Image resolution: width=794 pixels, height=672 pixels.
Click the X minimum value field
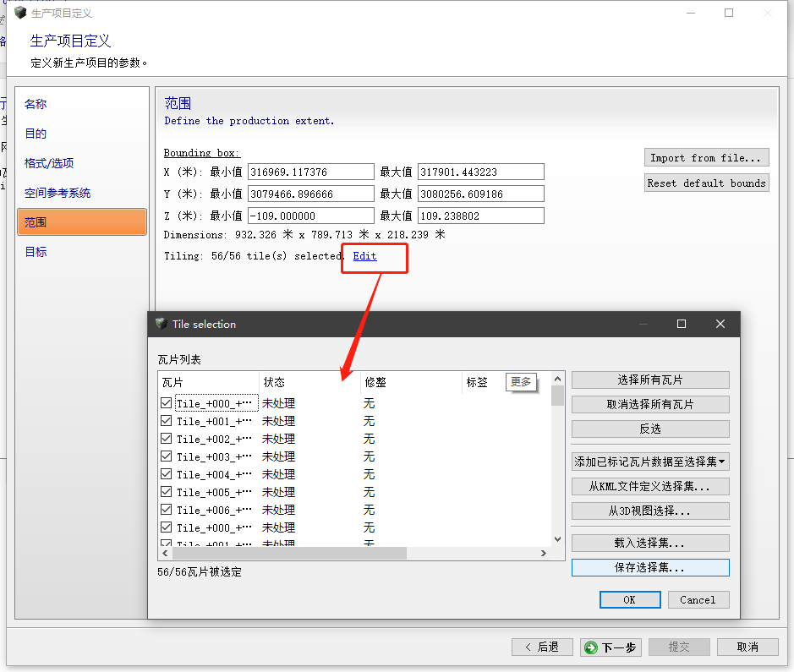(310, 172)
